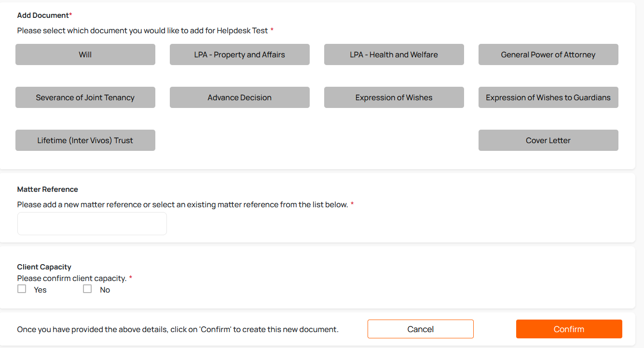Screen dimensions: 644x348
Task: Add a Cover Letter document
Action: (x=548, y=140)
